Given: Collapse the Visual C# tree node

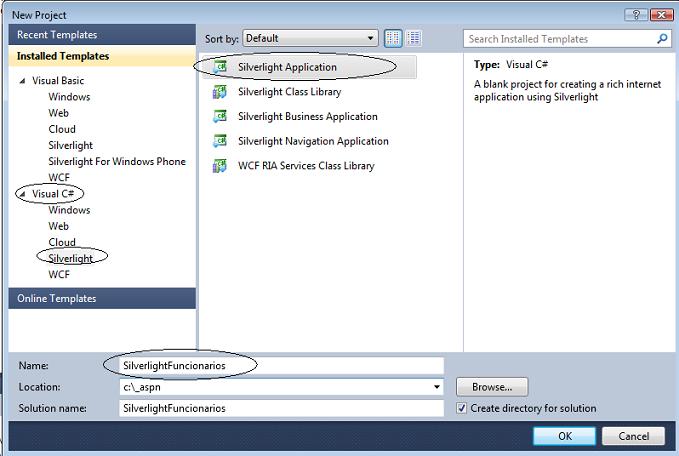Looking at the screenshot, I should (x=23, y=194).
